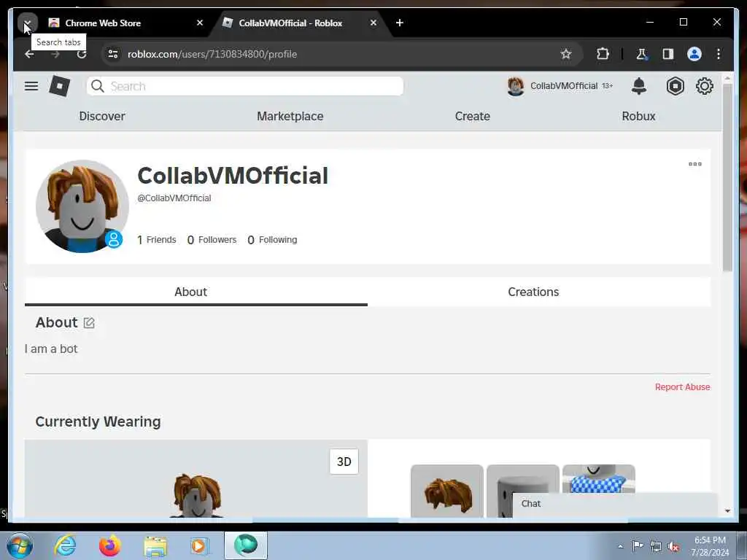
Task: Select the blue checkered shirt thumbnail
Action: click(x=598, y=478)
